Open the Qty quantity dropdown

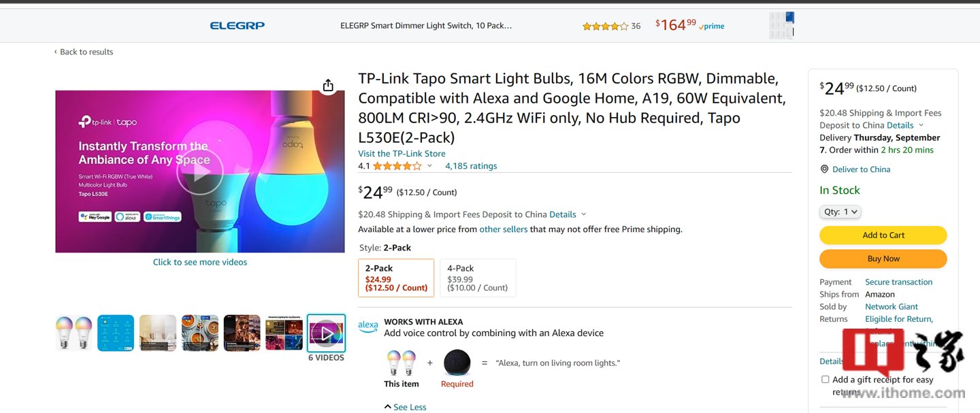[x=840, y=212]
